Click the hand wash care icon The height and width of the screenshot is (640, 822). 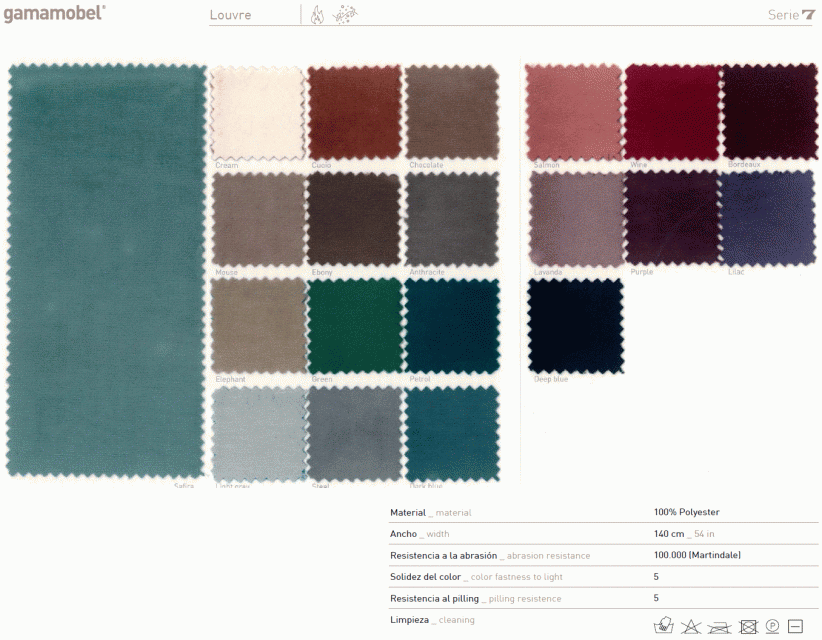point(663,626)
